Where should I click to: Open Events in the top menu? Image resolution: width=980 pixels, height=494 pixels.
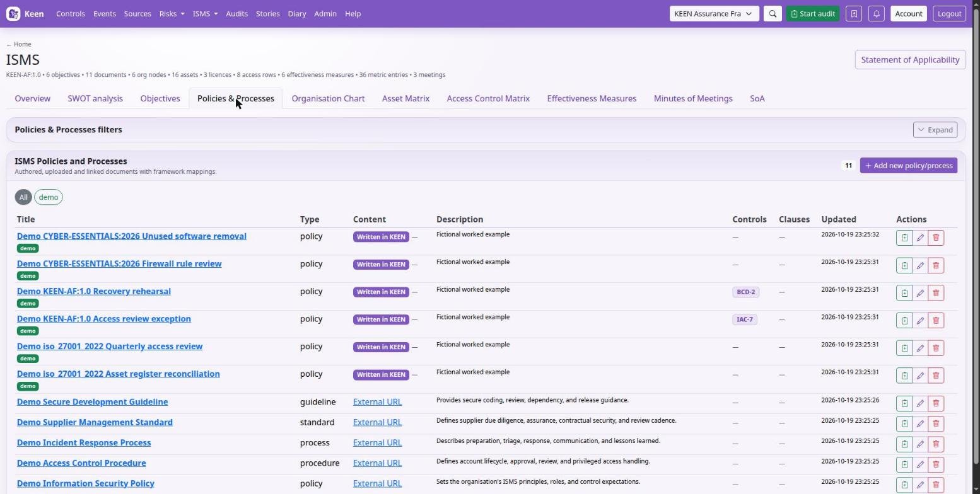[x=105, y=13]
